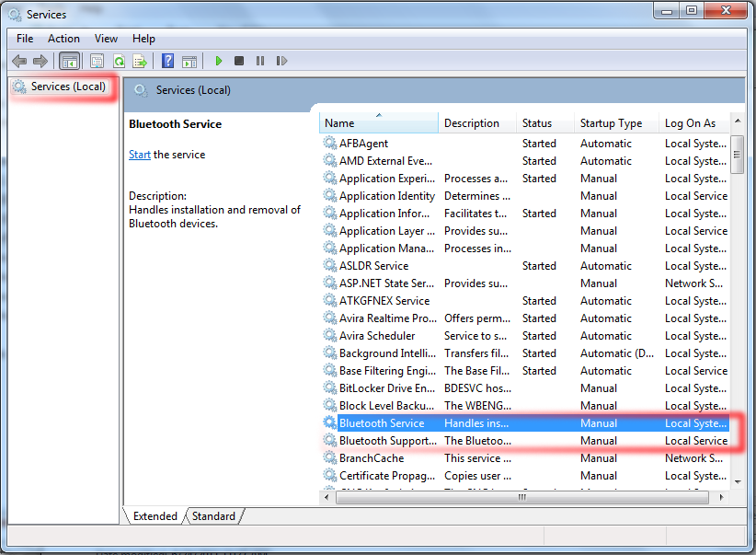Click the gear icon beside BranchCache

(330, 457)
